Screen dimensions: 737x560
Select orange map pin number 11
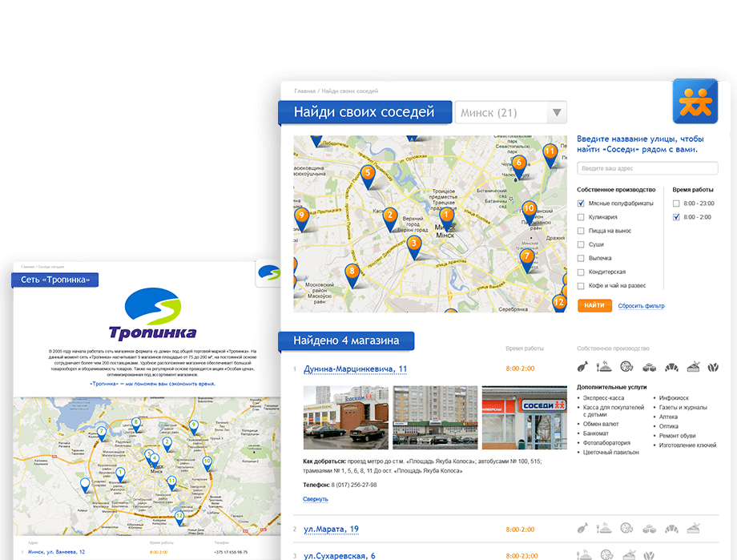click(550, 155)
